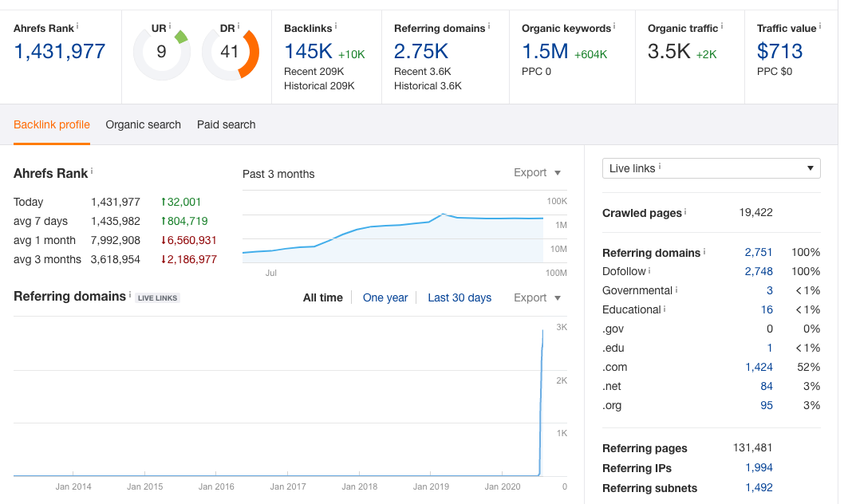848x504 pixels.
Task: Open .edu count 1
Action: pos(770,348)
